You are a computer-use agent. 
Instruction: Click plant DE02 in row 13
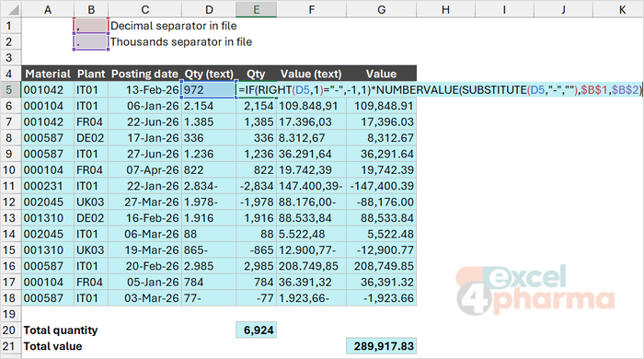coord(91,217)
